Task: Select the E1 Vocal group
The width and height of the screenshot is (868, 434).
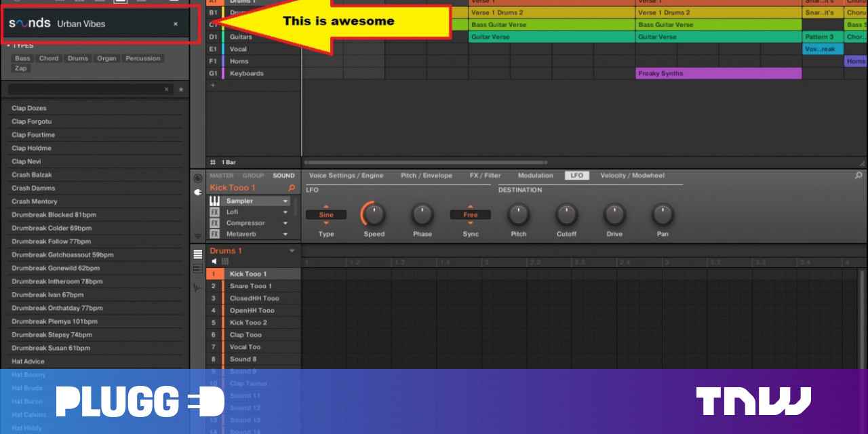Action: coord(254,49)
